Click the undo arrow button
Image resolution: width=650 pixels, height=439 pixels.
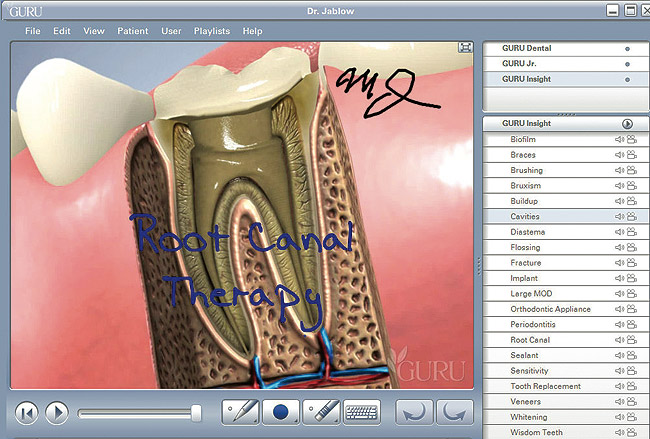click(x=413, y=411)
